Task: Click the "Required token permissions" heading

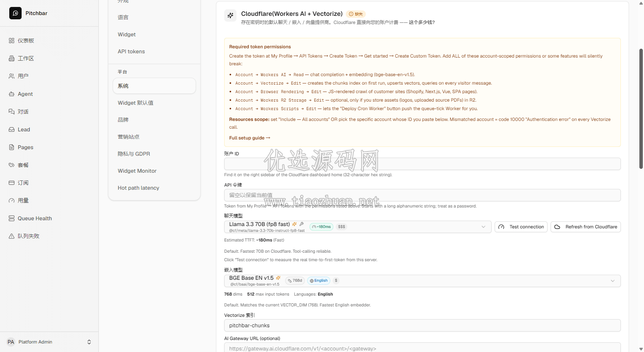Action: click(260, 47)
